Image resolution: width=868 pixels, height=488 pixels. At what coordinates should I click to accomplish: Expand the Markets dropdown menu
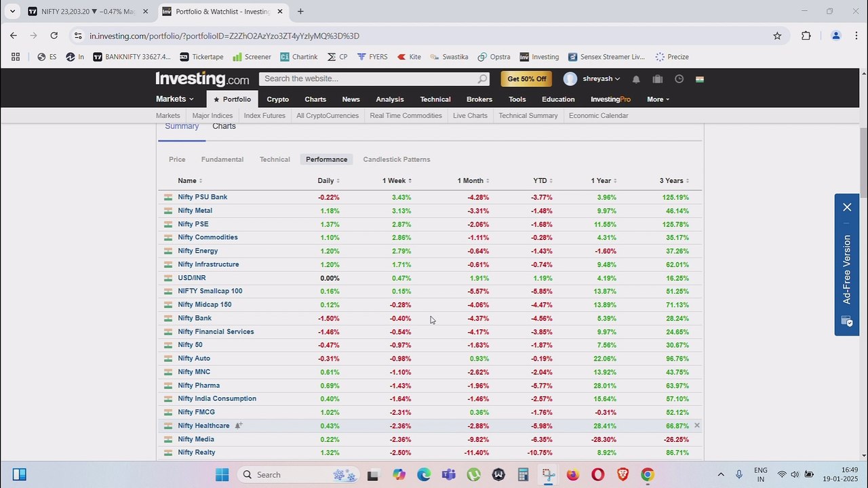coord(175,99)
